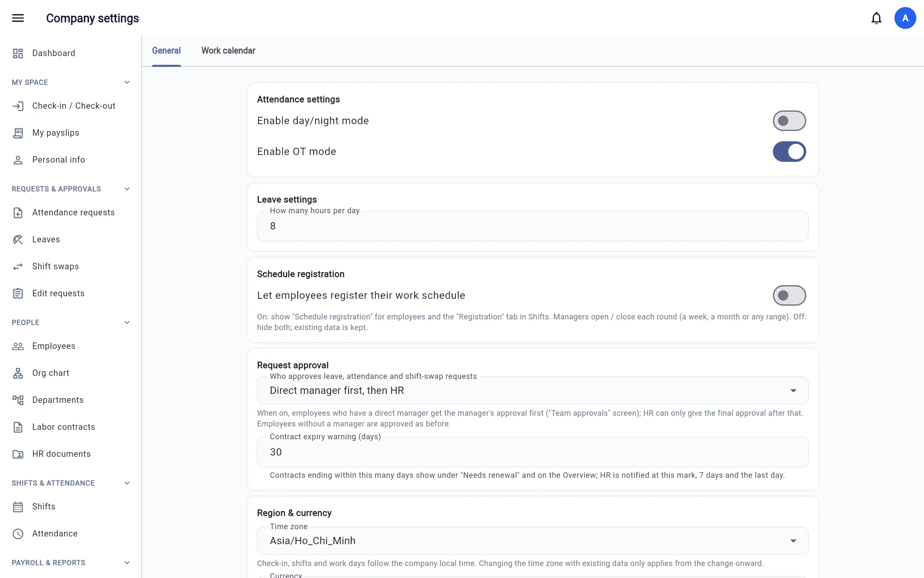Click the Org chart hierarchy icon
This screenshot has height=578, width=924.
18,373
